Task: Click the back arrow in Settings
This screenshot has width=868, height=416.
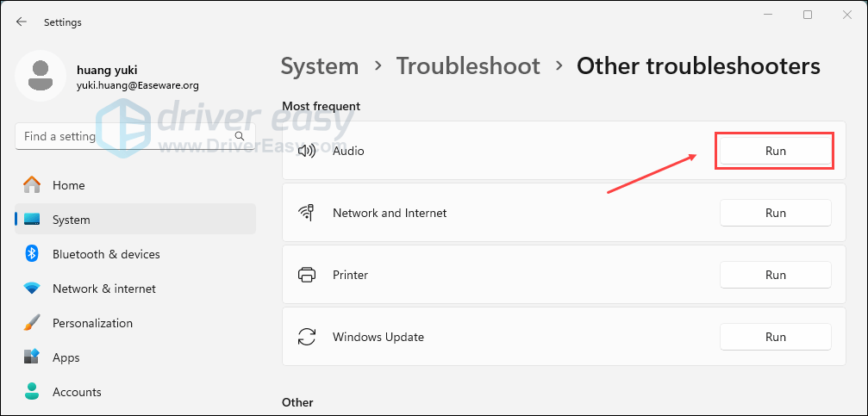Action: point(22,22)
